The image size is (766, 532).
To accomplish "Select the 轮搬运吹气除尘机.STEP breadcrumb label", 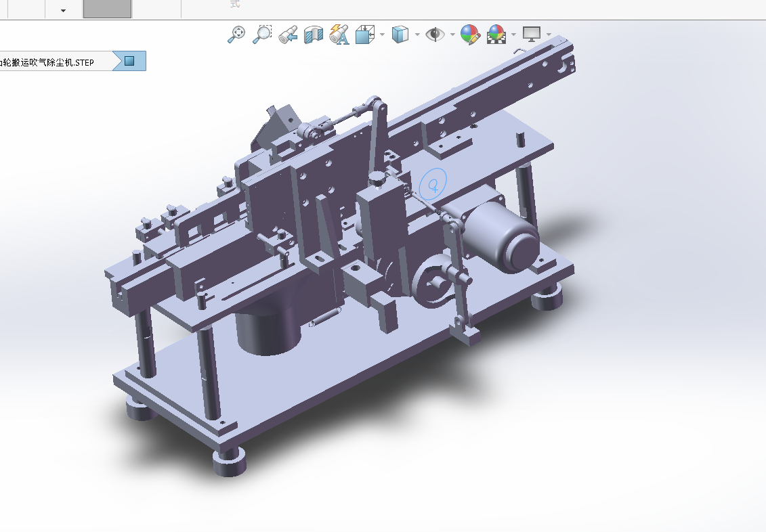I will point(47,62).
